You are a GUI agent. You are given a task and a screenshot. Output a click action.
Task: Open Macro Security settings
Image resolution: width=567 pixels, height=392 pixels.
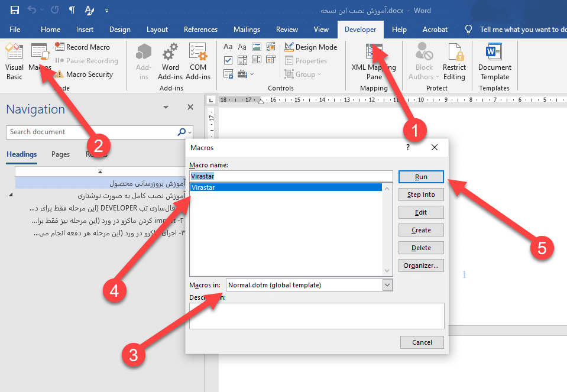[85, 74]
